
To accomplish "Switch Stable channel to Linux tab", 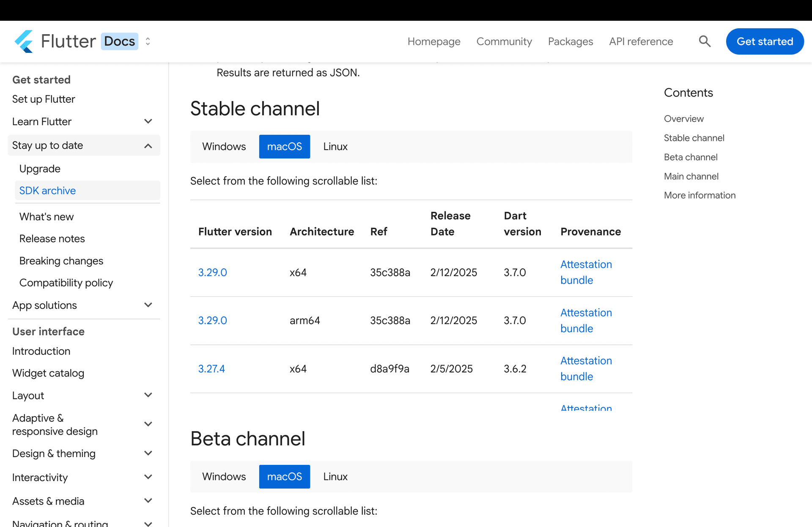I will (335, 147).
